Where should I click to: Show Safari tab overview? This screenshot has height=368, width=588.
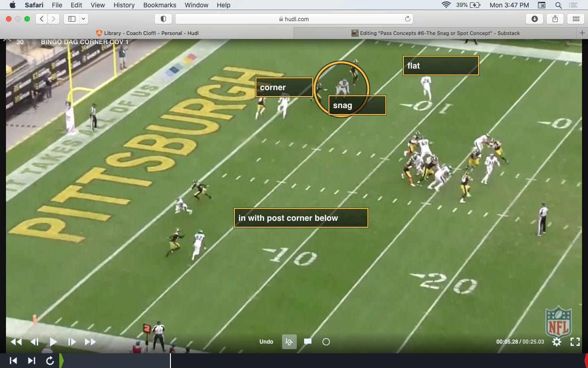pos(576,19)
